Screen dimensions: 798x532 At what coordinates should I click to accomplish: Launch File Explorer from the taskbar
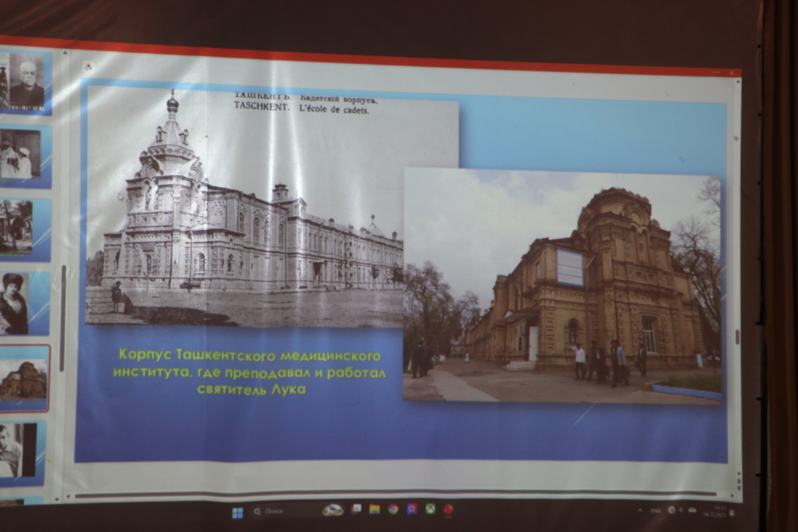[x=375, y=509]
